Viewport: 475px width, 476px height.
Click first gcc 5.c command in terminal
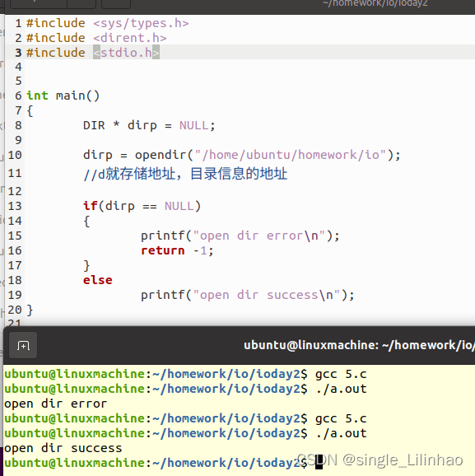pyautogui.click(x=341, y=375)
